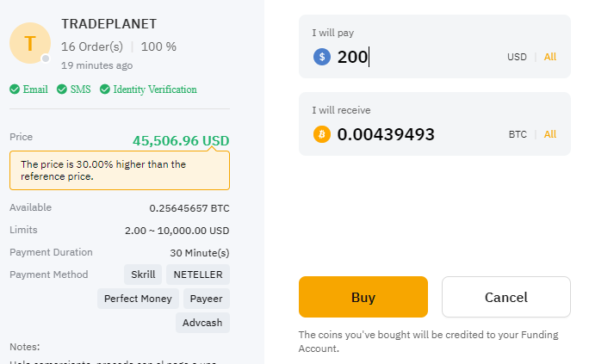This screenshot has height=364, width=589.
Task: Focus the I will receive BTC field
Action: tap(417, 134)
